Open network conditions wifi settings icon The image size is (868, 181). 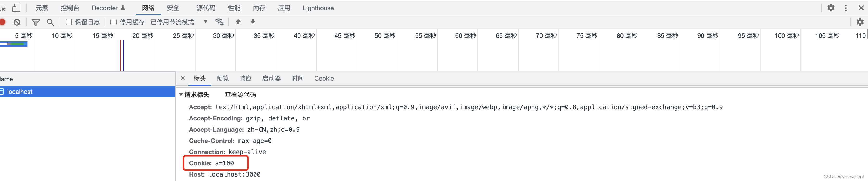point(219,22)
